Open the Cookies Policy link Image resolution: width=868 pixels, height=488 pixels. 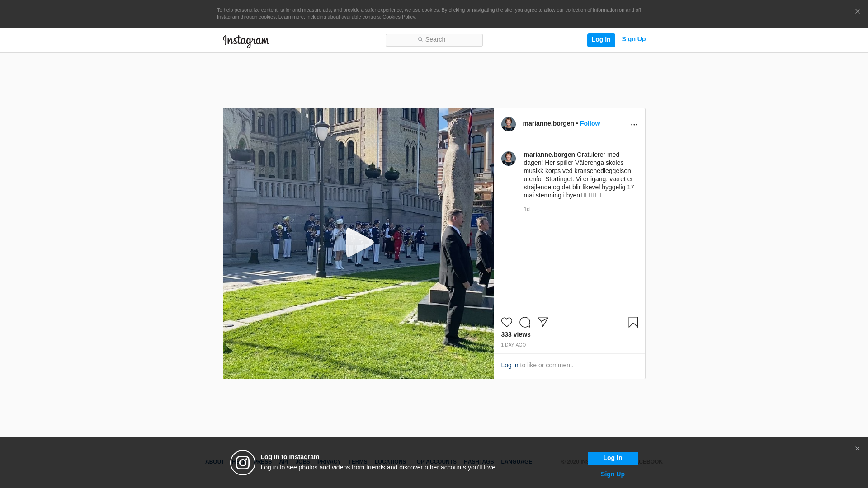pyautogui.click(x=398, y=17)
